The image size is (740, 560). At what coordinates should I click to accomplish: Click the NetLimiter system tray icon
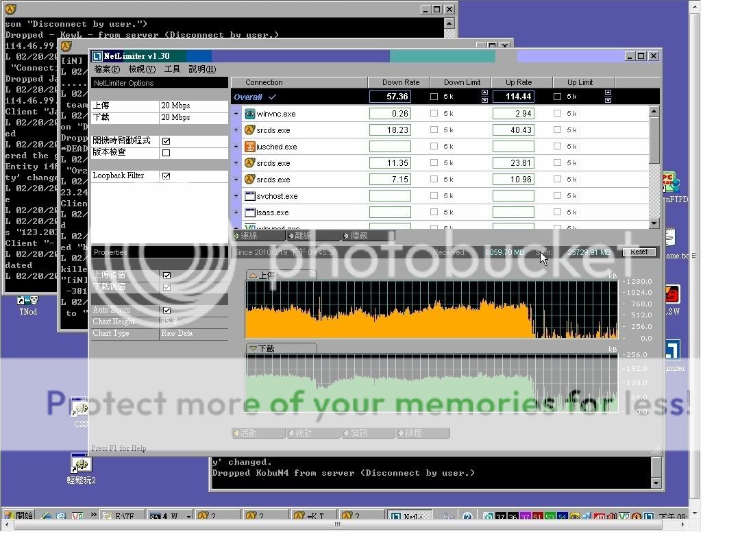pyautogui.click(x=649, y=517)
